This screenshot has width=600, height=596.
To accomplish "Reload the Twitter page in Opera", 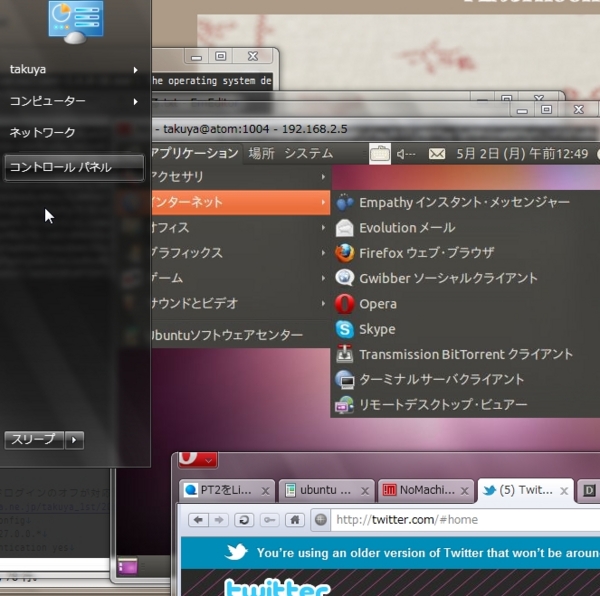I will pyautogui.click(x=244, y=520).
